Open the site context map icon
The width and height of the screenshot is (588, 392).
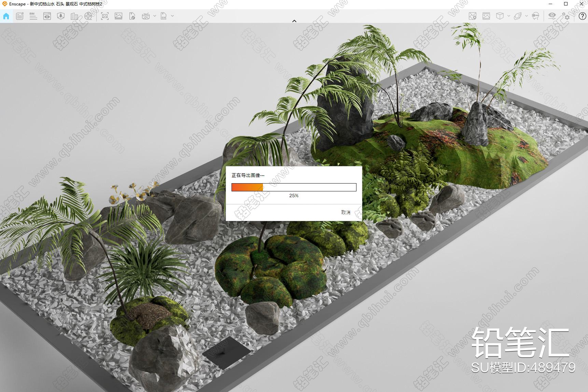(x=61, y=16)
